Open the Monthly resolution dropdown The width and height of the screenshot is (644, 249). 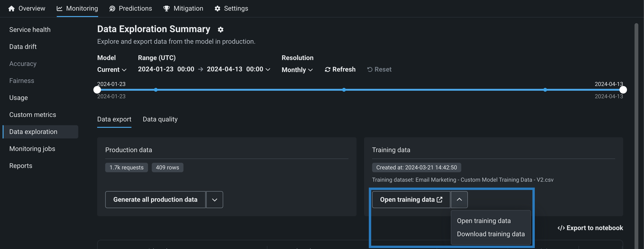pos(297,70)
